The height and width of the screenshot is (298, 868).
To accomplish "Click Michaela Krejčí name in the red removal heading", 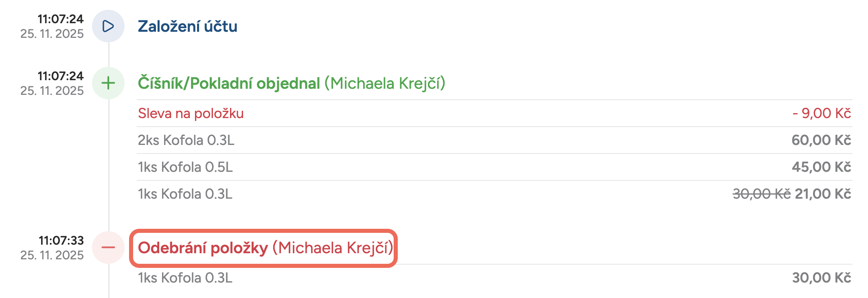I will coord(333,248).
